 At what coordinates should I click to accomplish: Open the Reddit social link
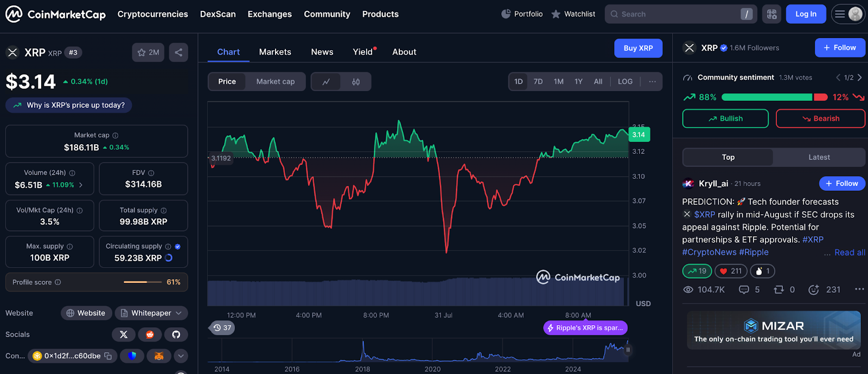150,334
